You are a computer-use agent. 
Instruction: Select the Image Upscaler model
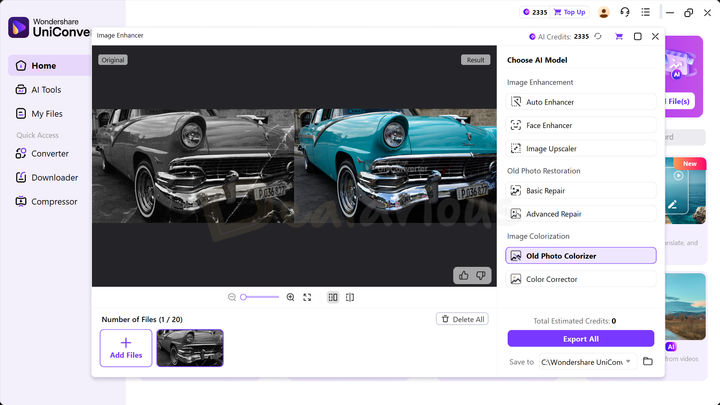tap(581, 148)
